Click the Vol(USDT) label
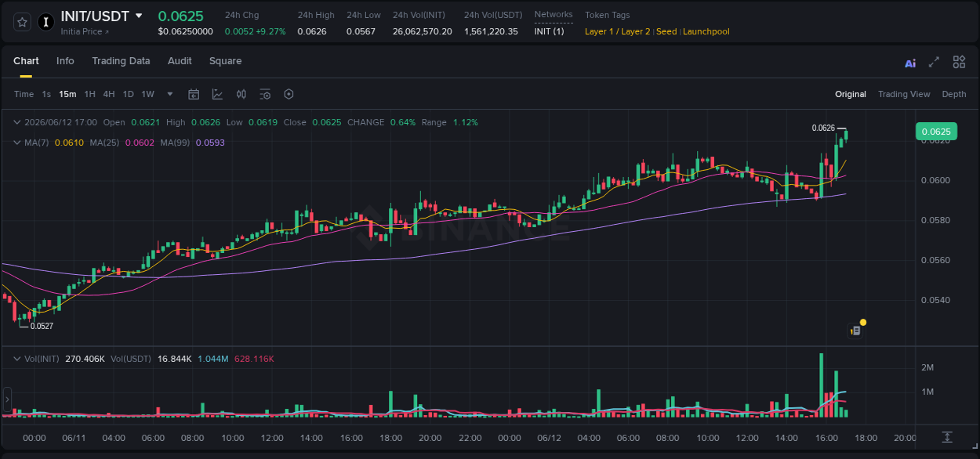The image size is (980, 459). tap(131, 359)
